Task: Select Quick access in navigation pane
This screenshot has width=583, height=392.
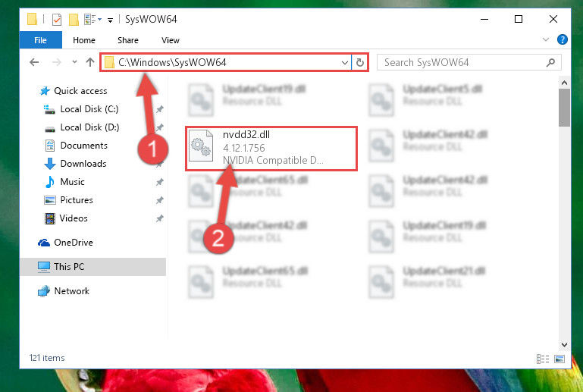Action: [80, 91]
